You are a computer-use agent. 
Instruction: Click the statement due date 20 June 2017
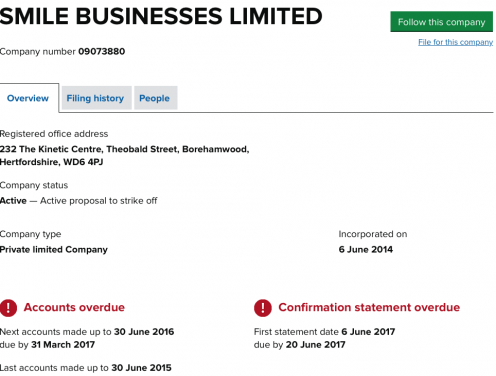[x=315, y=344]
